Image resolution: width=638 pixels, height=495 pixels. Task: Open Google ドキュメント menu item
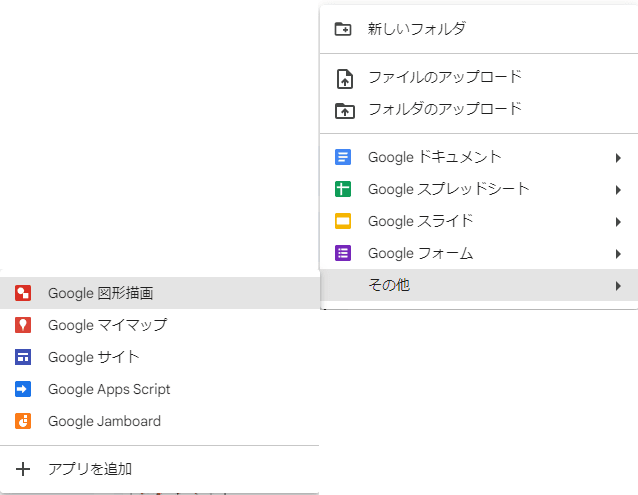point(479,157)
